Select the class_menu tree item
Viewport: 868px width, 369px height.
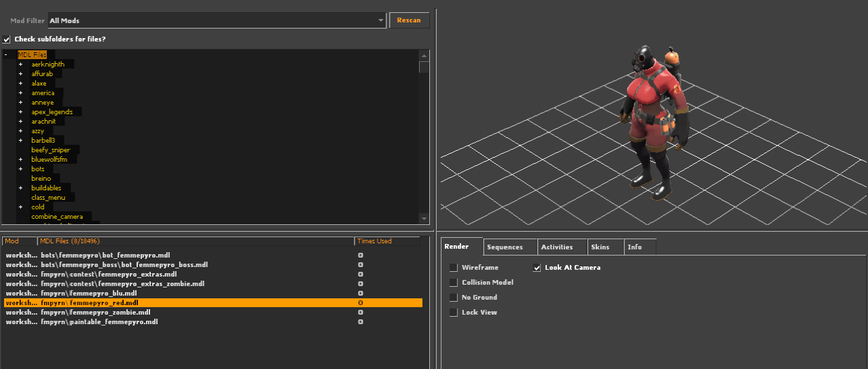click(48, 197)
